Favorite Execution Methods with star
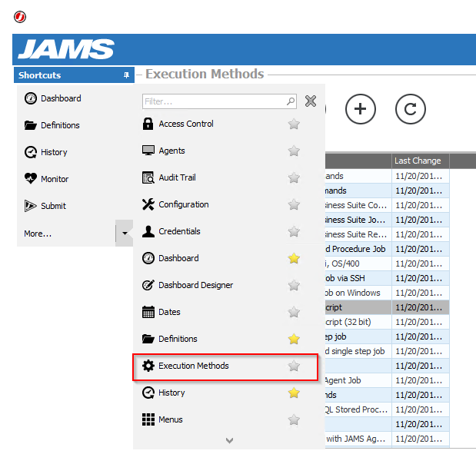The width and height of the screenshot is (476, 464). 294,366
